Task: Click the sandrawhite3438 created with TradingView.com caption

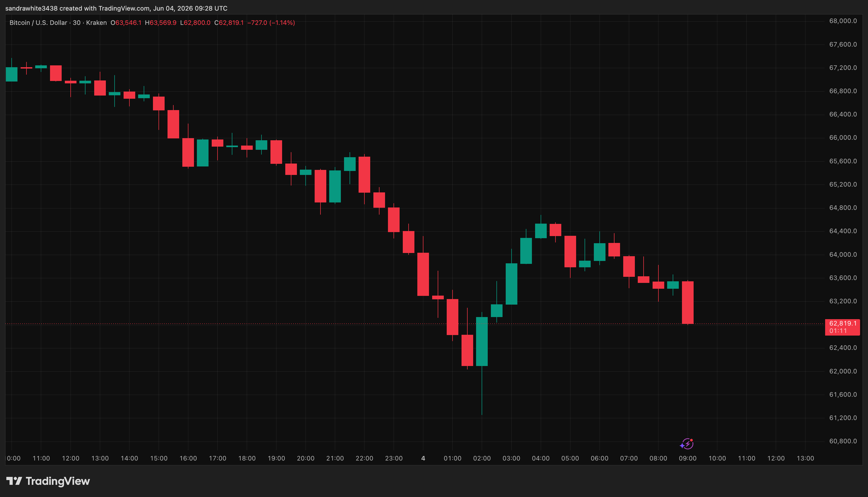Action: tap(116, 8)
